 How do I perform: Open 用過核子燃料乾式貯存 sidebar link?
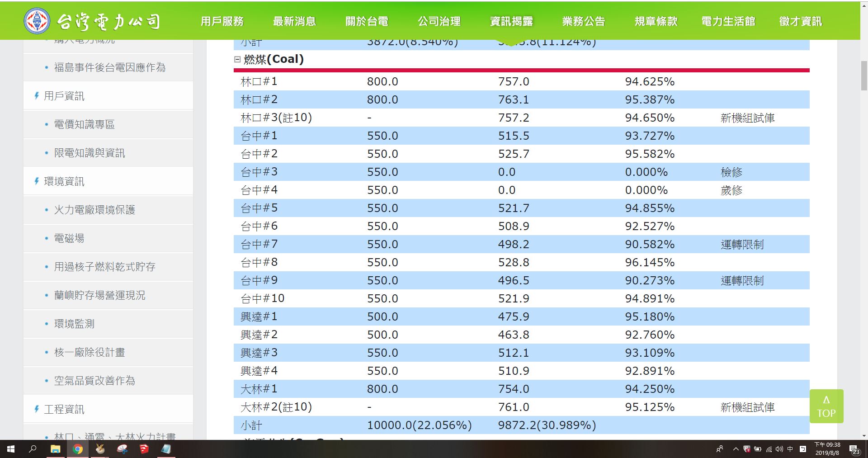105,267
